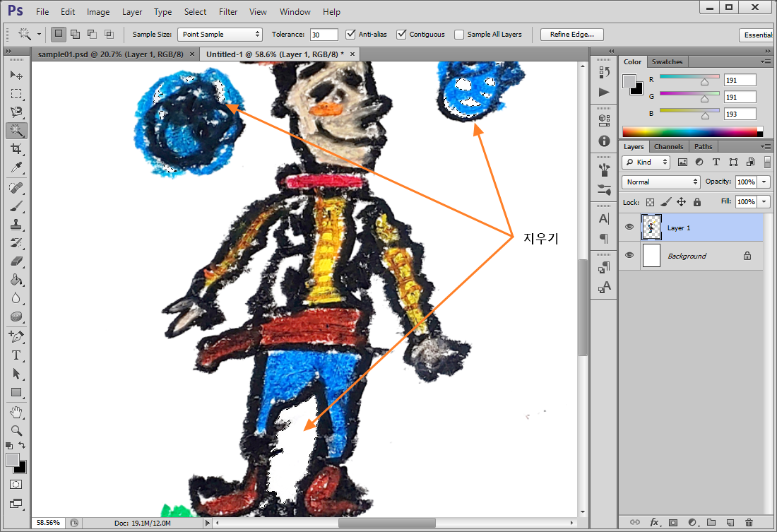
Task: Open the File menu
Action: coord(42,12)
